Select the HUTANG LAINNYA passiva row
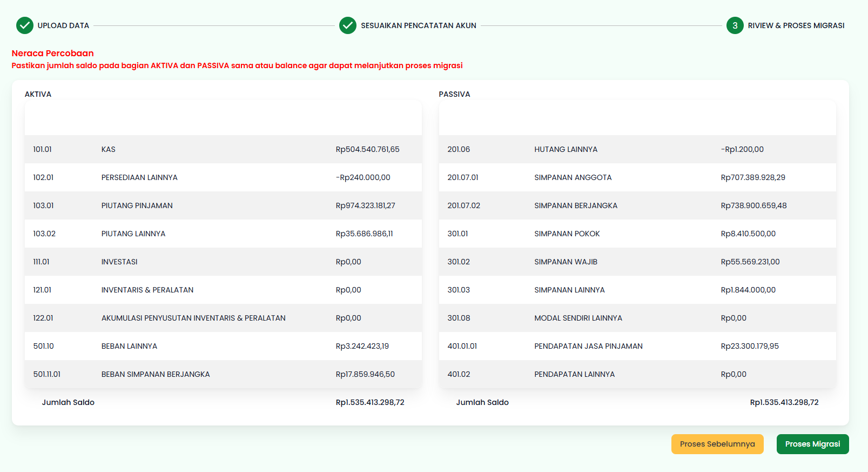The width and height of the screenshot is (868, 472). (x=637, y=149)
